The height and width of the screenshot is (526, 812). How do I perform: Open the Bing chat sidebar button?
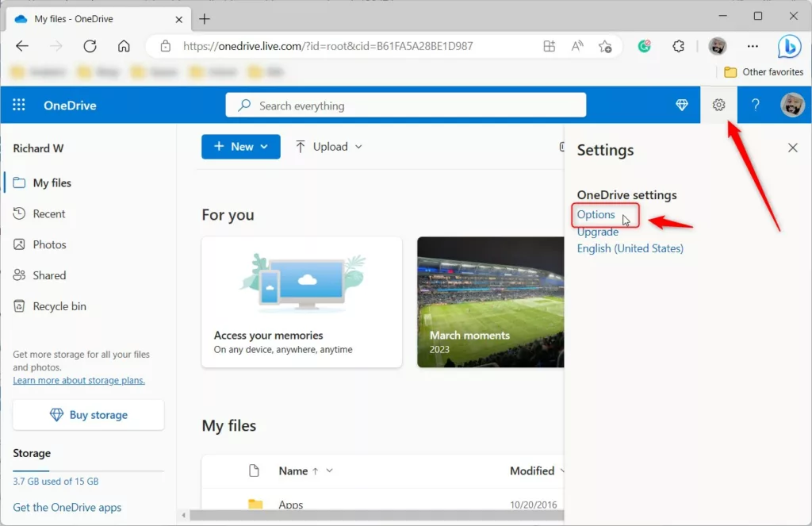(x=789, y=47)
